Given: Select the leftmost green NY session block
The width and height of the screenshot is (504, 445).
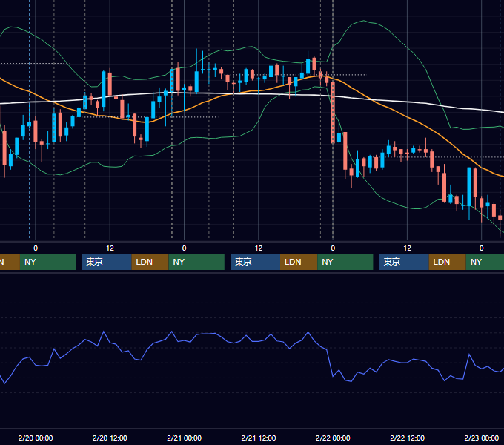Looking at the screenshot, I should point(47,262).
